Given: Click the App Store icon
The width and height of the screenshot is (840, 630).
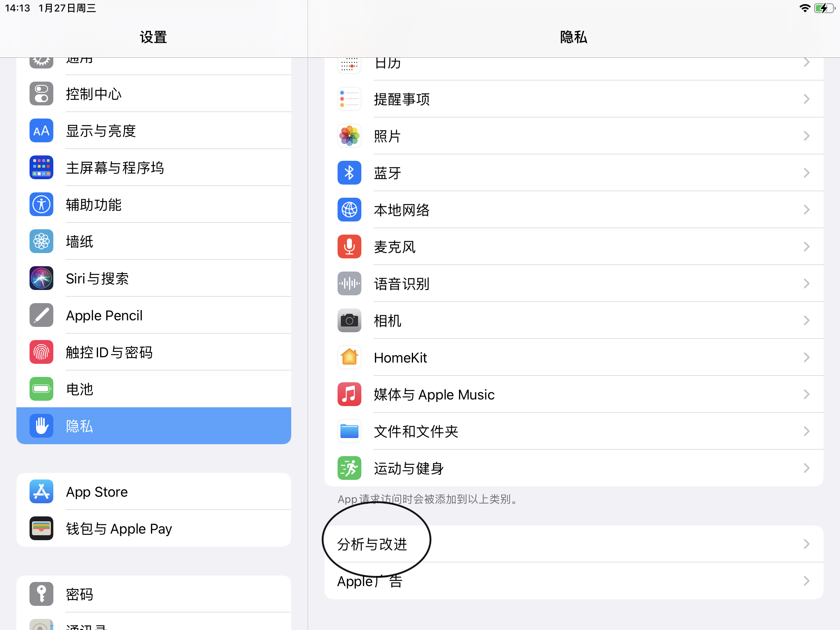Looking at the screenshot, I should click(x=41, y=491).
